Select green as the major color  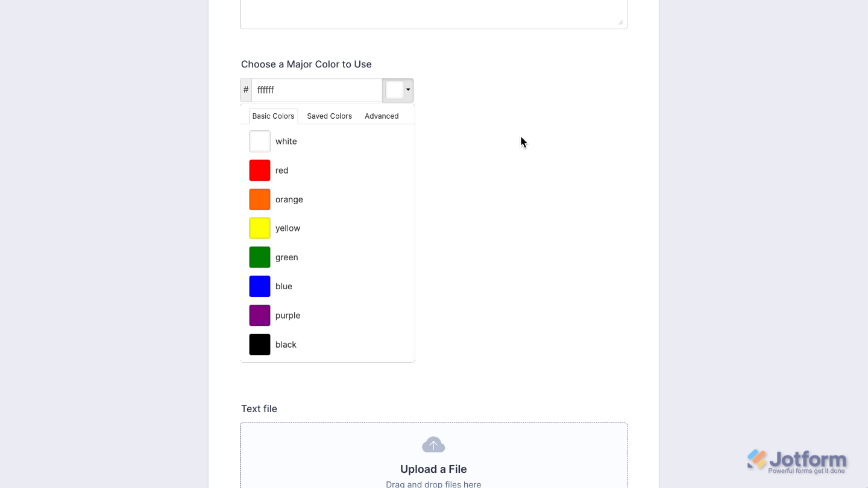(259, 257)
